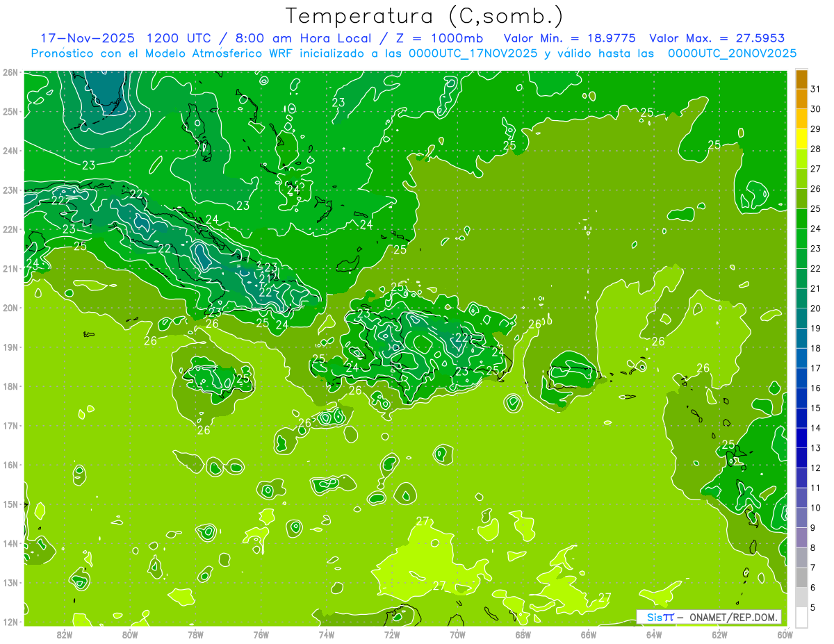Viewport: 834px width, 644px height.
Task: Click the 74W longitude axis label
Action: pyautogui.click(x=326, y=634)
